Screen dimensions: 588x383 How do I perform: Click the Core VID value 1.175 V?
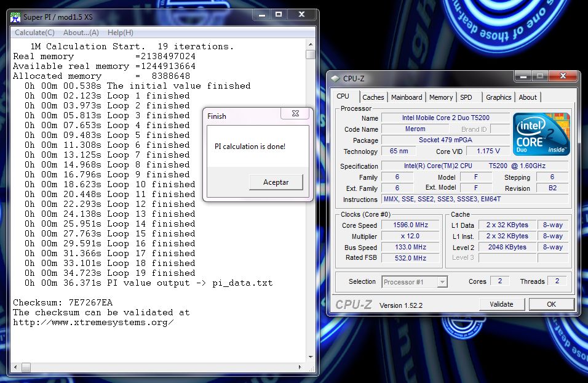click(x=488, y=151)
